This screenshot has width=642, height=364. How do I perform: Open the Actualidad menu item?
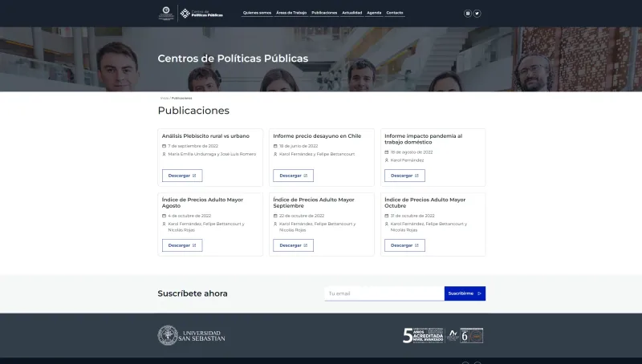tap(352, 13)
